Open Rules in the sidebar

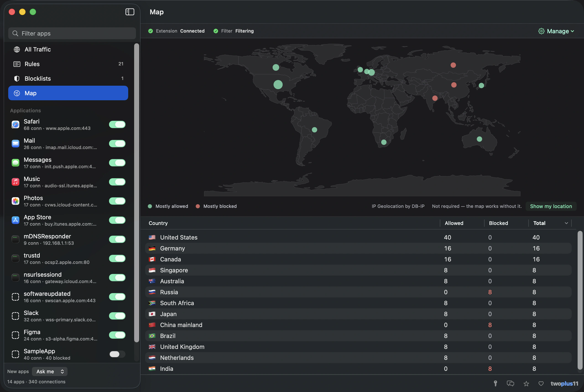68,64
